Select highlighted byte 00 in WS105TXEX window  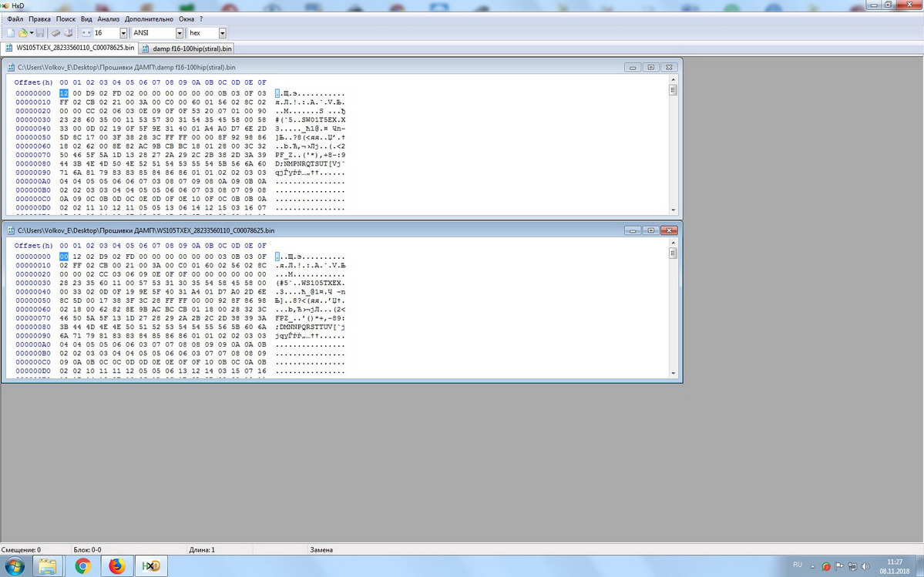(x=64, y=256)
